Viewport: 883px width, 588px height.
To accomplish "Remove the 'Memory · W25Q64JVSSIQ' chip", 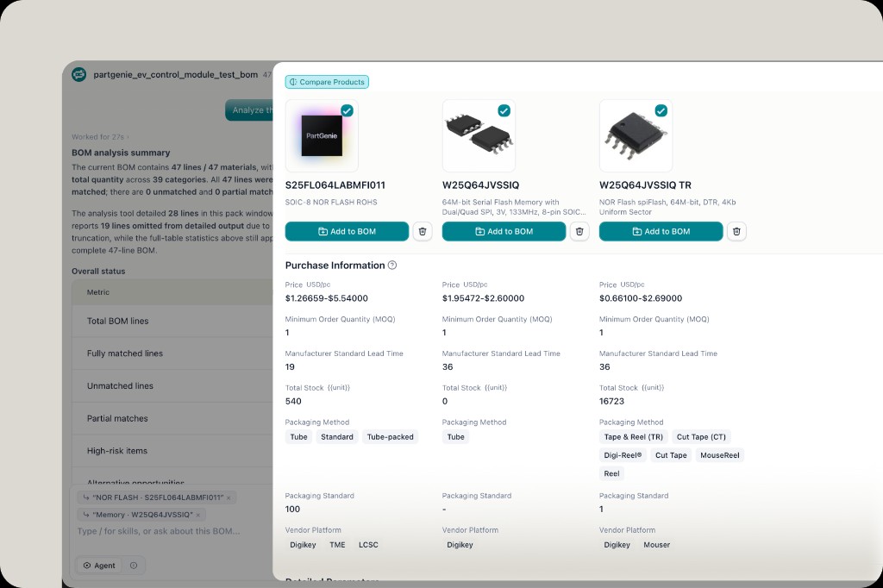I will pos(198,515).
